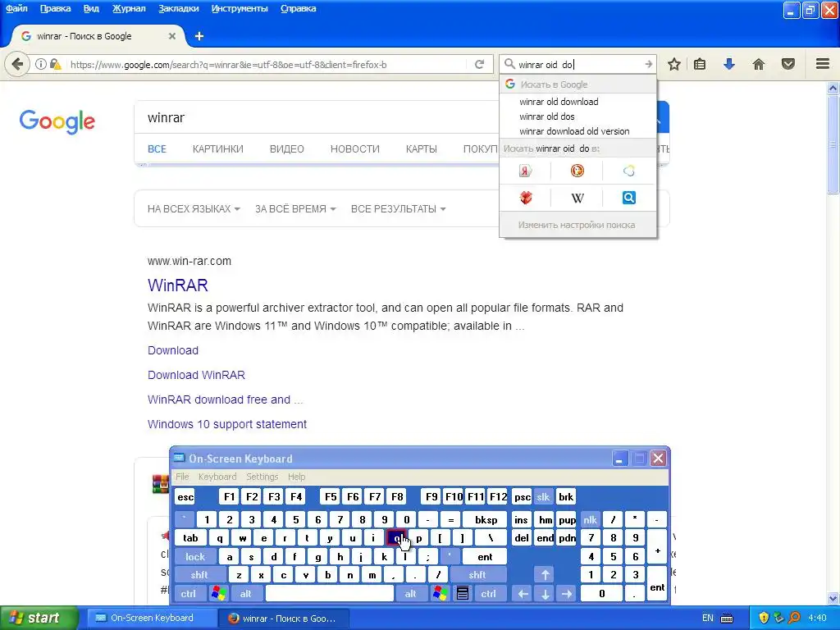Image resolution: width=840 pixels, height=630 pixels.
Task: Click the space bar on on-screen keyboard
Action: (x=330, y=594)
